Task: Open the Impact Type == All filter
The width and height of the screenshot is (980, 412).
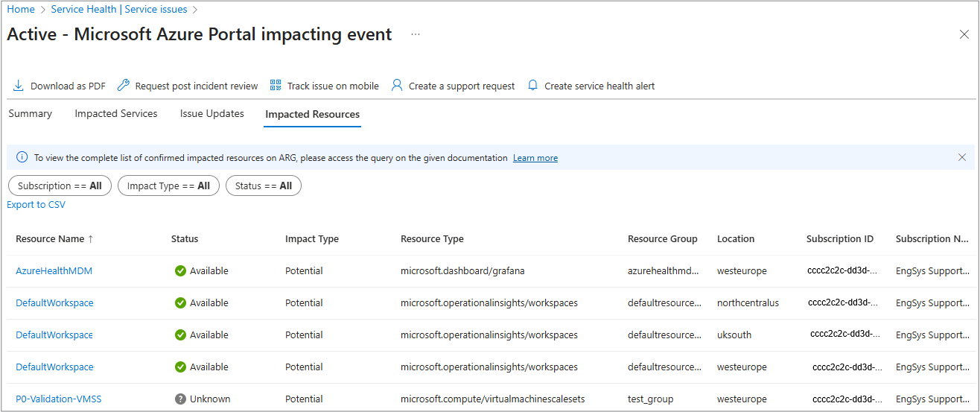Action: click(168, 186)
